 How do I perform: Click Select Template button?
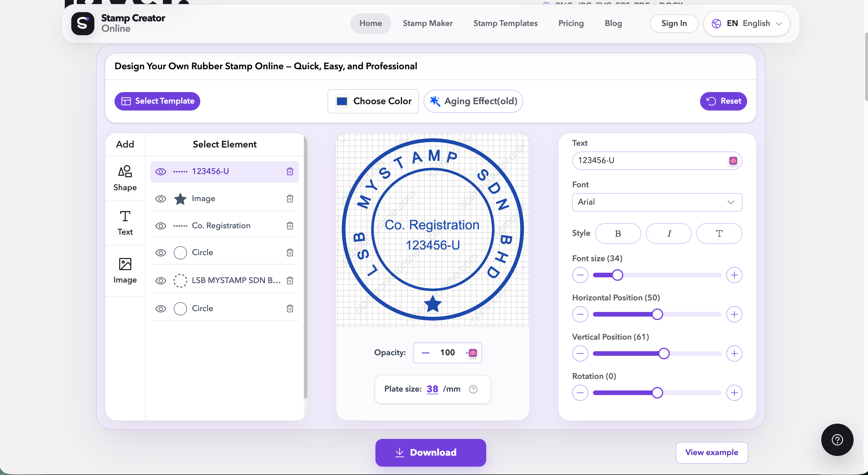(x=157, y=101)
